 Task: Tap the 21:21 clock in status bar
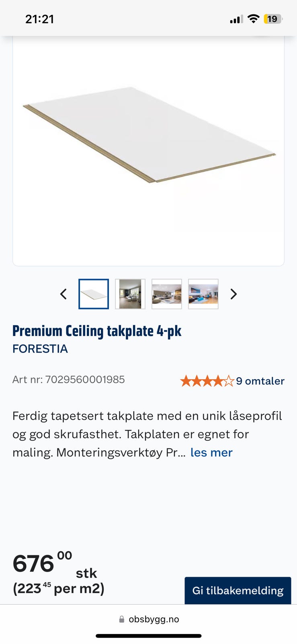39,19
